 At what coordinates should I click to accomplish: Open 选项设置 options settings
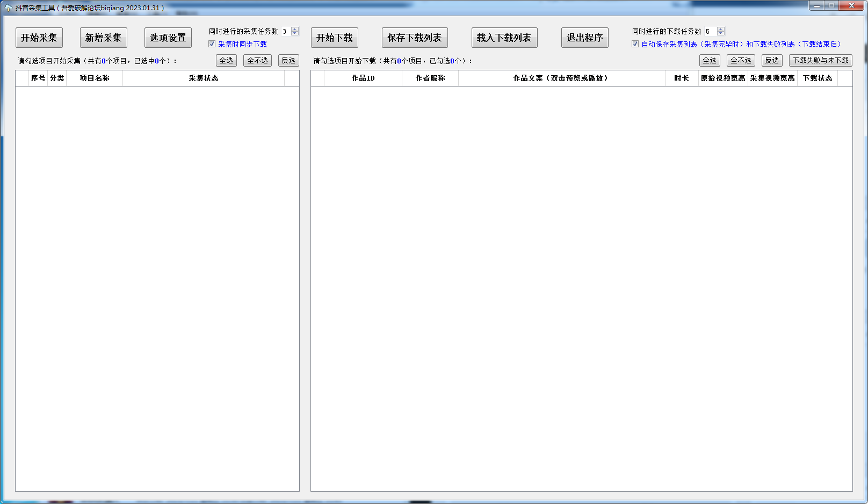pyautogui.click(x=168, y=38)
